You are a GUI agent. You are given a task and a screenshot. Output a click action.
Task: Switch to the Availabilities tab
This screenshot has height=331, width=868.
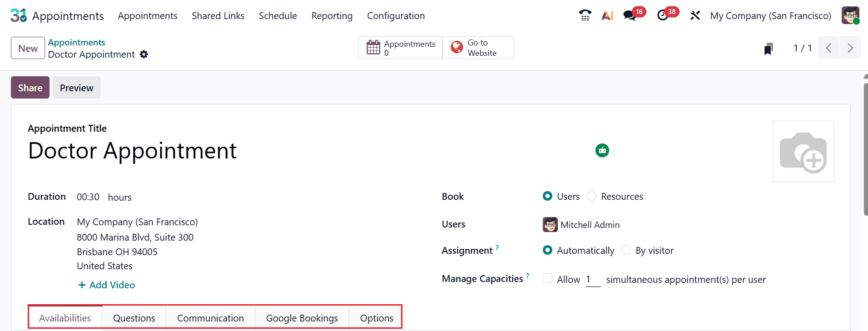pos(65,318)
